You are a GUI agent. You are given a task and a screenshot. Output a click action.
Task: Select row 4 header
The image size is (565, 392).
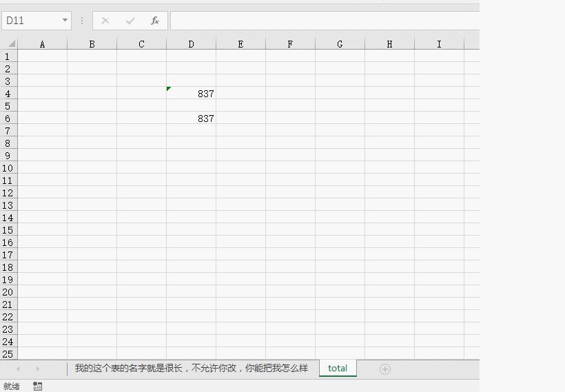[9, 93]
